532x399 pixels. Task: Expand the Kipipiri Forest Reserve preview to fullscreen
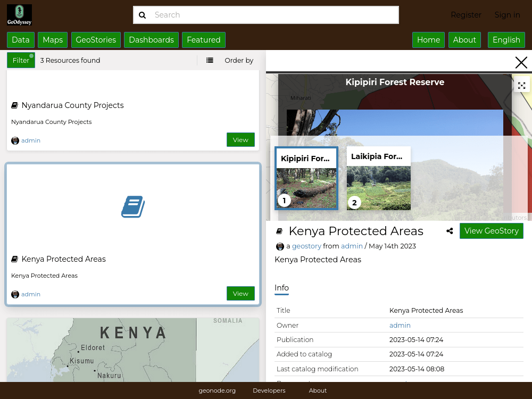521,84
